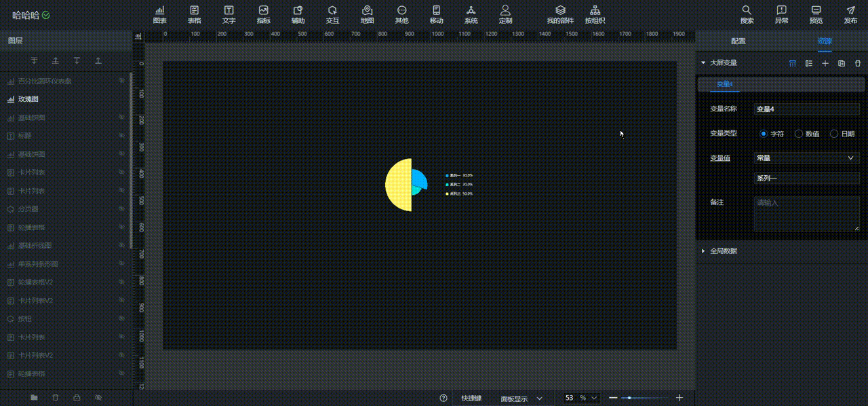
Task: Switch to the 资源 tab
Action: tap(825, 41)
